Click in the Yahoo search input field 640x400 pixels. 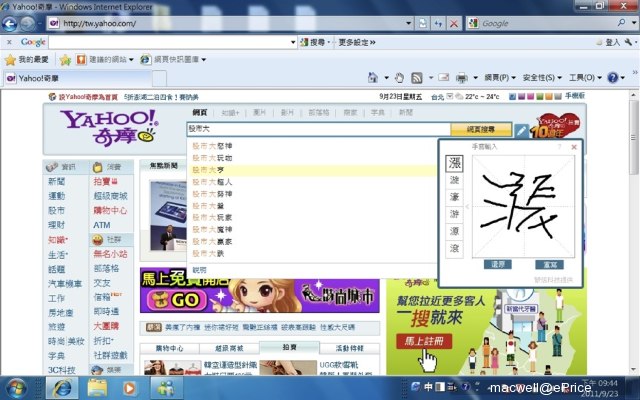point(318,129)
